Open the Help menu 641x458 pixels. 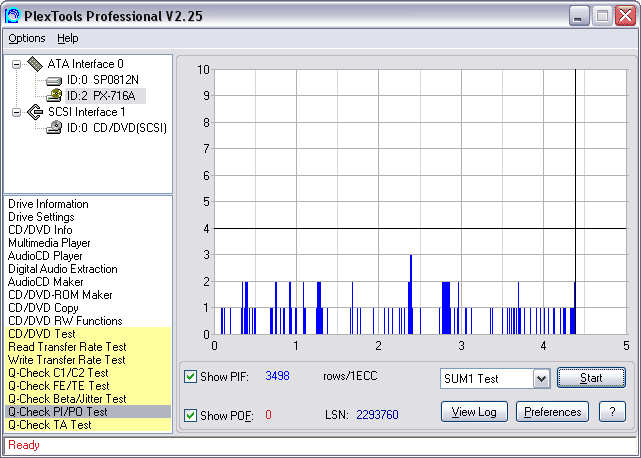[x=67, y=38]
